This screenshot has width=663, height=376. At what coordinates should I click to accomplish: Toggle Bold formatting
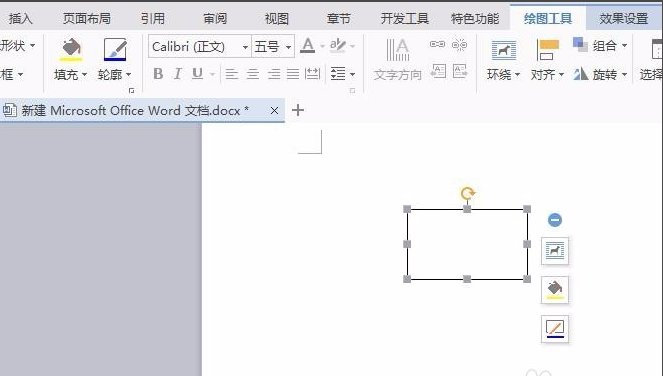(158, 74)
